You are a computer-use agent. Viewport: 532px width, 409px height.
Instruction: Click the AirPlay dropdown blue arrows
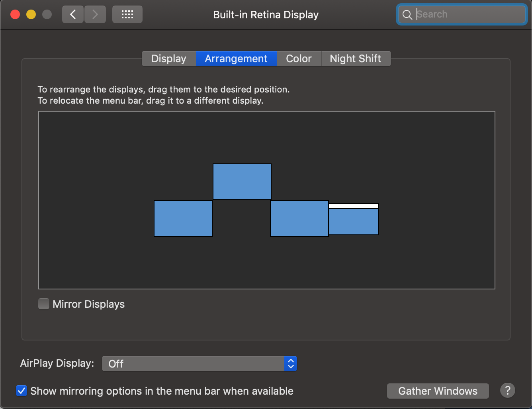coord(291,364)
